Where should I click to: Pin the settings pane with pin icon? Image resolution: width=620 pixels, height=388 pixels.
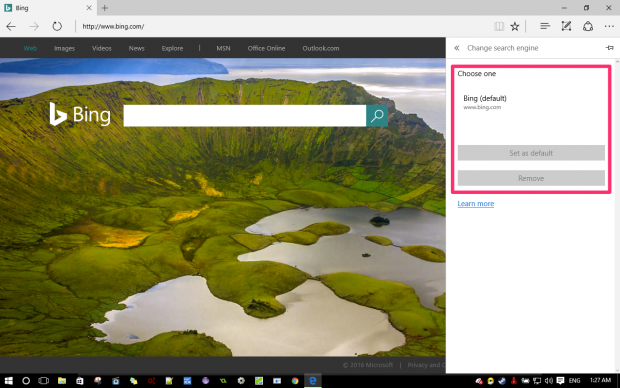pyautogui.click(x=609, y=48)
